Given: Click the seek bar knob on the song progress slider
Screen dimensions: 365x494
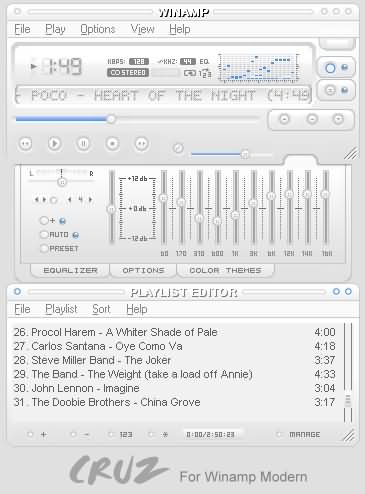Looking at the screenshot, I should click(111, 119).
